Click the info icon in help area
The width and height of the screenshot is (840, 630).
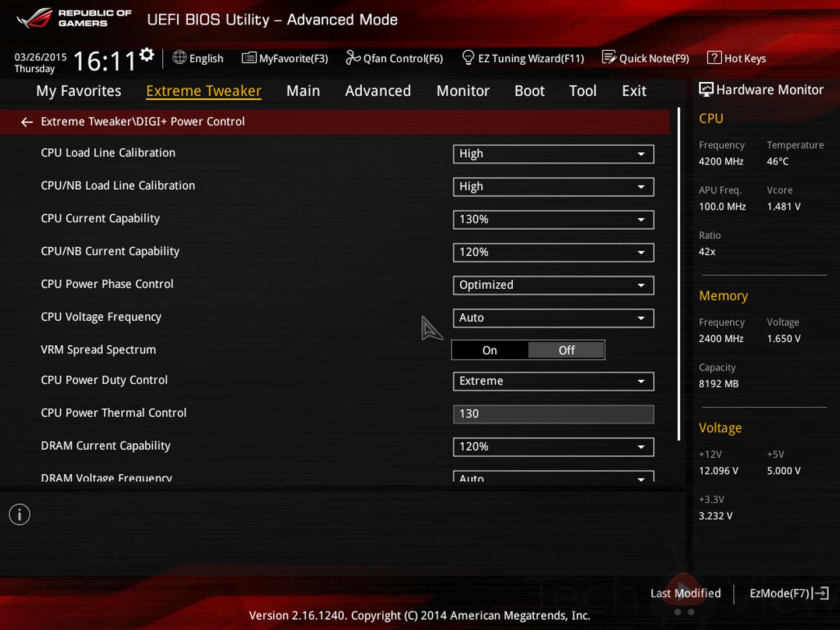(19, 514)
